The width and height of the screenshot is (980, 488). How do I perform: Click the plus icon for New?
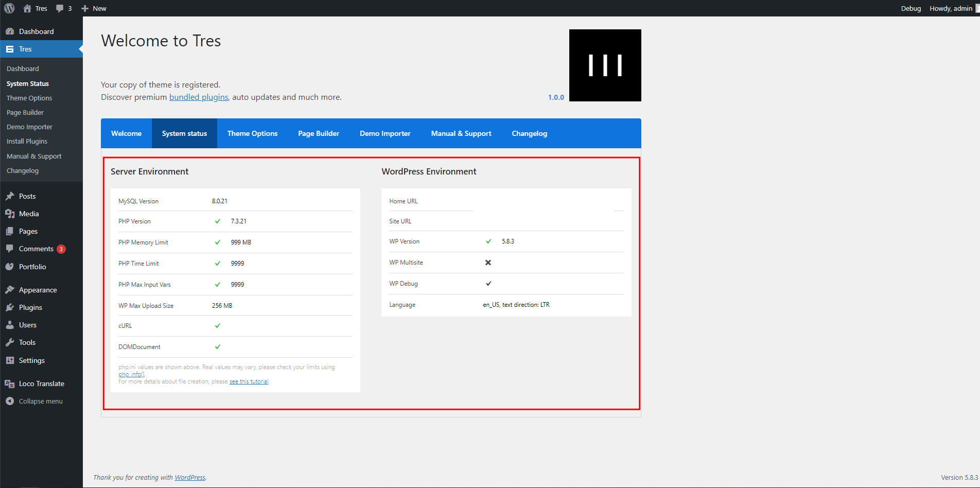point(85,8)
